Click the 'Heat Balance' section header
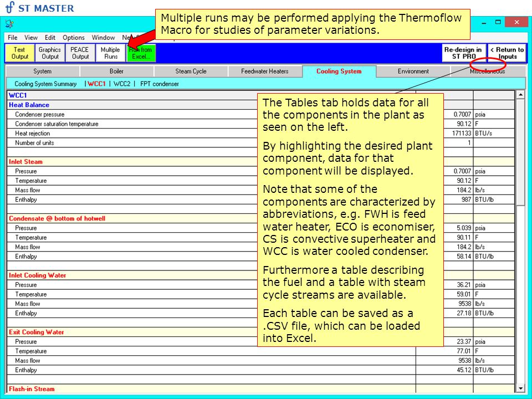 (29, 105)
